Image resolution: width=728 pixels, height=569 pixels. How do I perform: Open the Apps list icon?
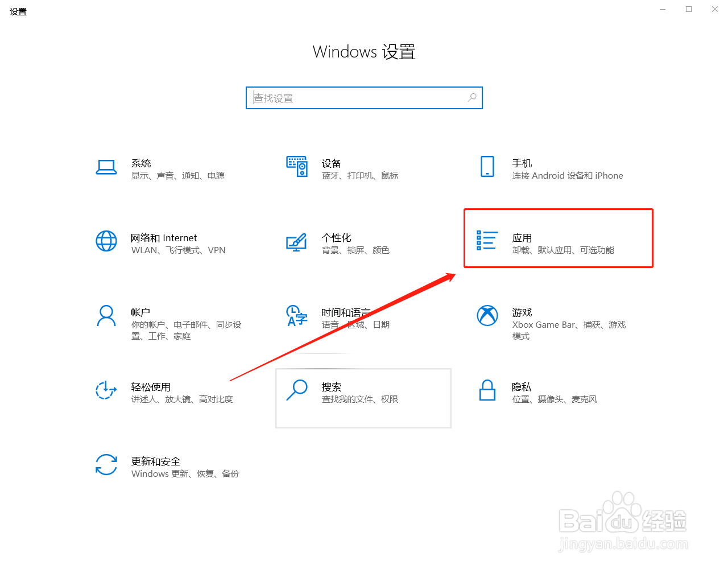point(487,241)
